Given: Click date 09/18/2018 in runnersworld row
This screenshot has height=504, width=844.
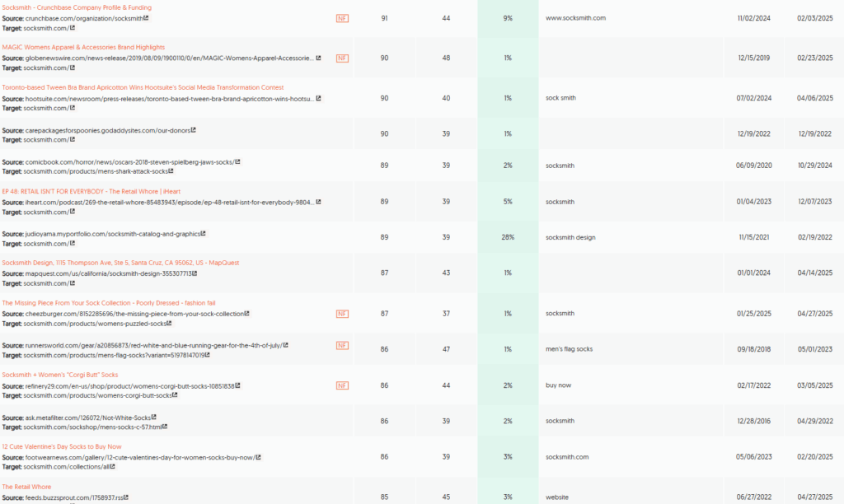Looking at the screenshot, I should click(x=753, y=349).
